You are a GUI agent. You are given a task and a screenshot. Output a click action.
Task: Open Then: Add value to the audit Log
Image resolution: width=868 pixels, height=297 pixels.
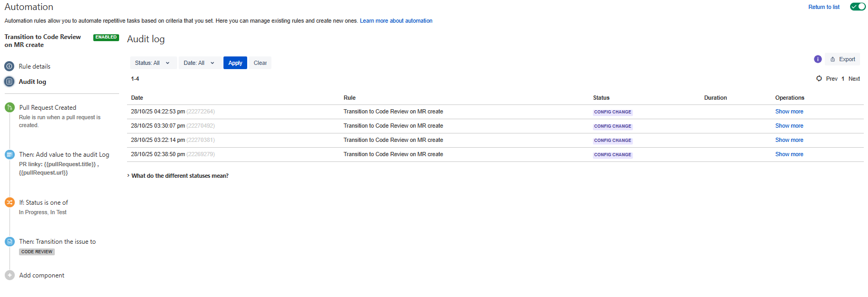[64, 155]
